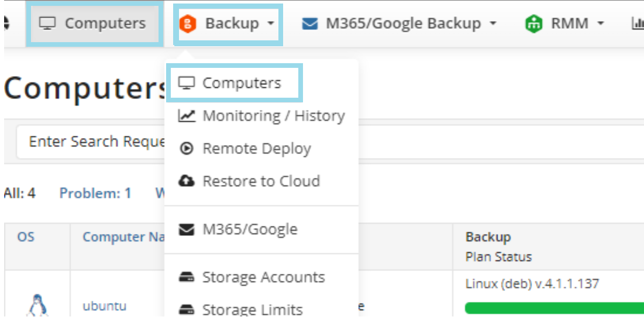Click the drive icon beside Storage Accounts

point(186,277)
